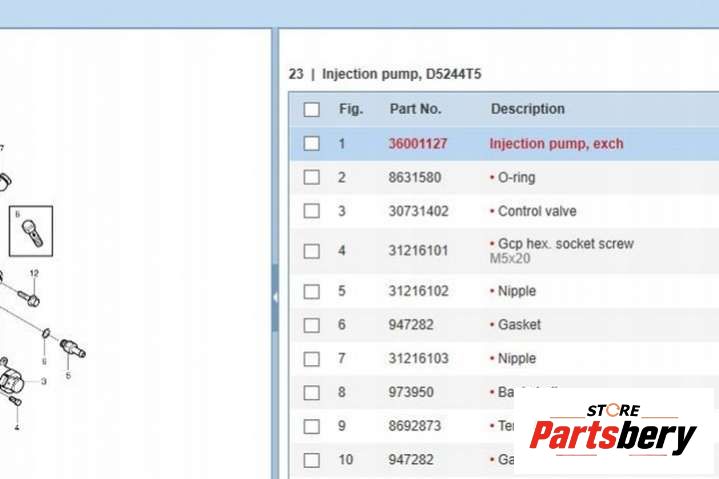The image size is (719, 479).
Task: Select all parts via header checkbox
Action: click(x=312, y=109)
